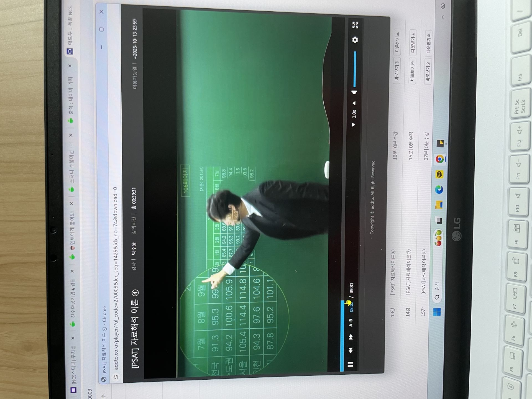Adjust the blue volume slider
Image resolution: width=532 pixels, height=399 pixels.
pyautogui.click(x=355, y=69)
